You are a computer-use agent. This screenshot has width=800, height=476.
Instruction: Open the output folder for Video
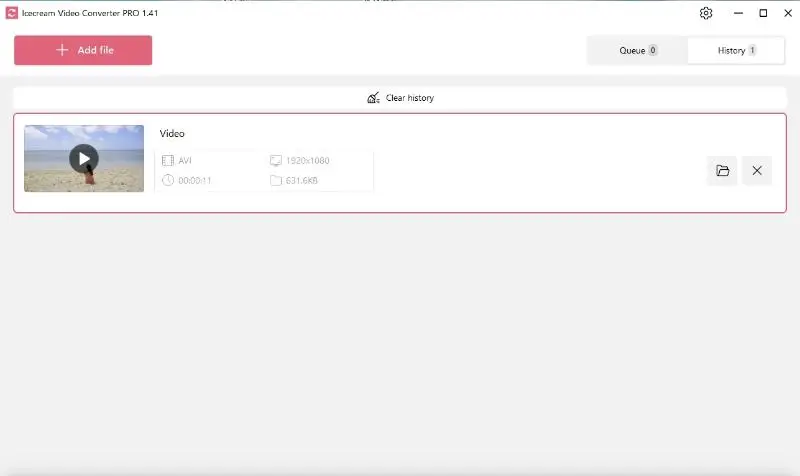[x=722, y=170]
